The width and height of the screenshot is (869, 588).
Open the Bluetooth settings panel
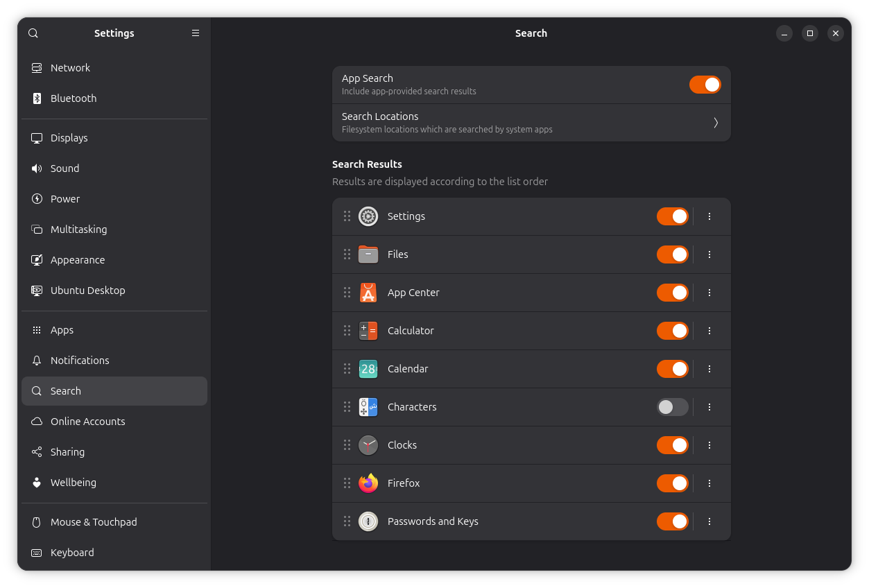click(114, 98)
